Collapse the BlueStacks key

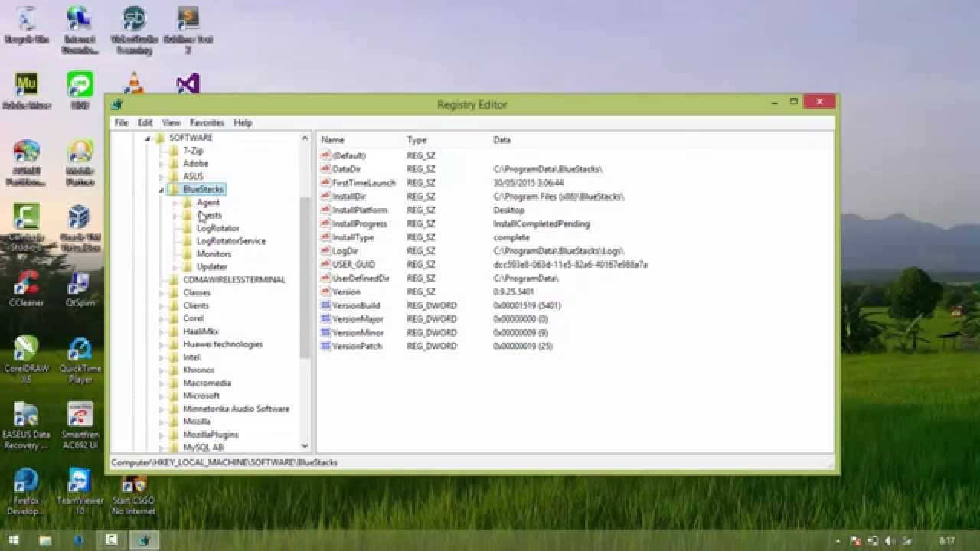point(161,190)
